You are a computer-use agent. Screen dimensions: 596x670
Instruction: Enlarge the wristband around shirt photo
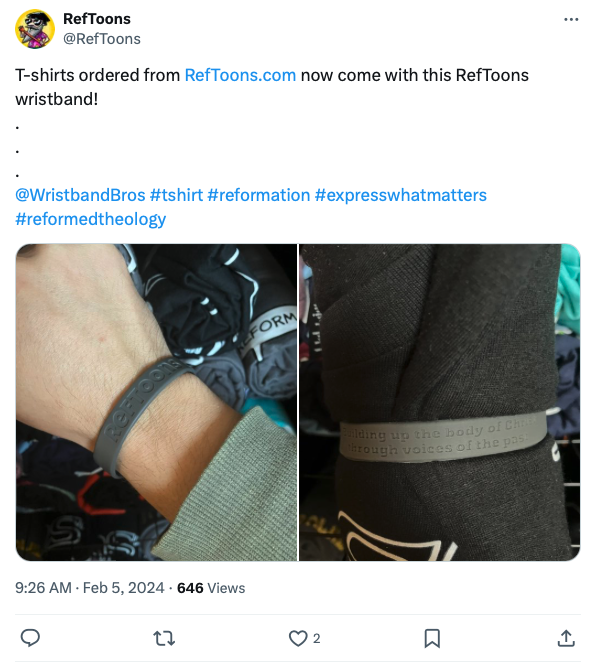(x=440, y=402)
